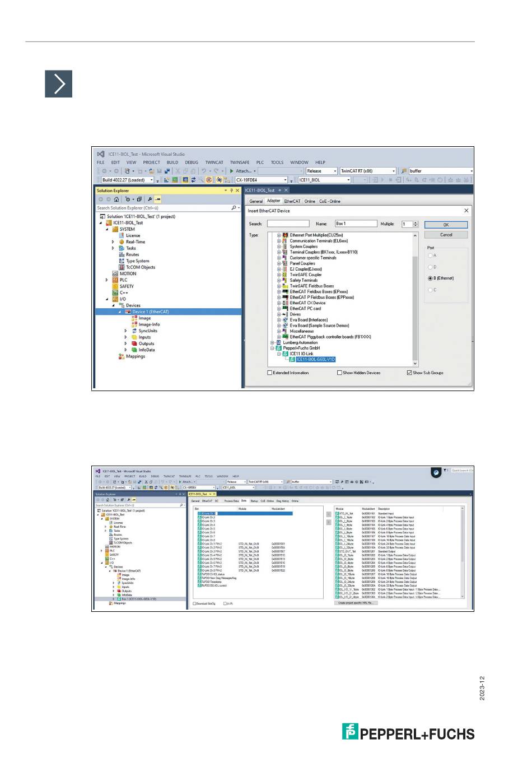Open the Diag History tab in Slots window
The image size is (532, 762).
pyautogui.click(x=283, y=501)
